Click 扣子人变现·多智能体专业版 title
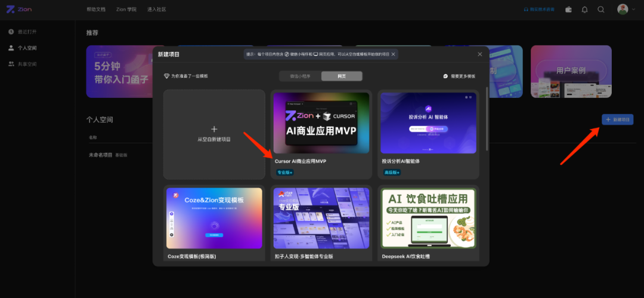The image size is (644, 298). (304, 256)
